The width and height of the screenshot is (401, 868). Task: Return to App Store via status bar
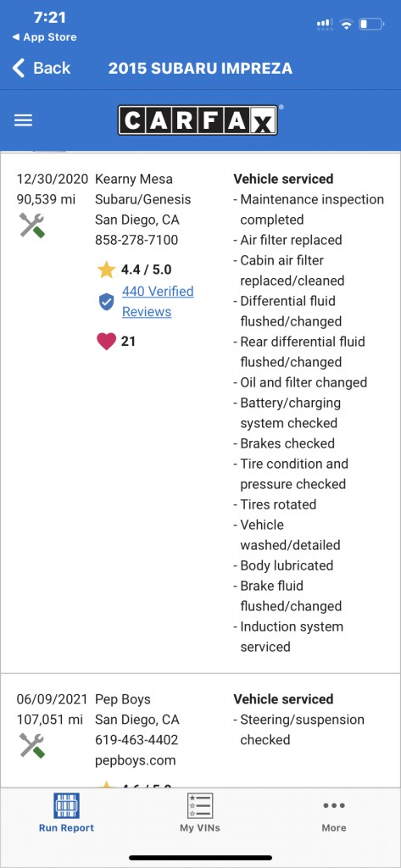pos(44,37)
